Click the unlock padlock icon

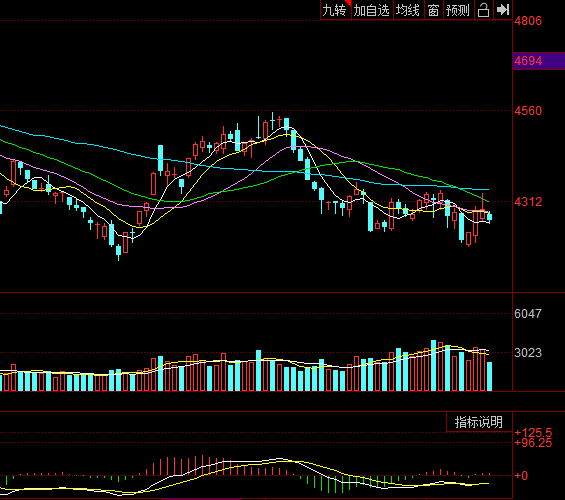484,10
